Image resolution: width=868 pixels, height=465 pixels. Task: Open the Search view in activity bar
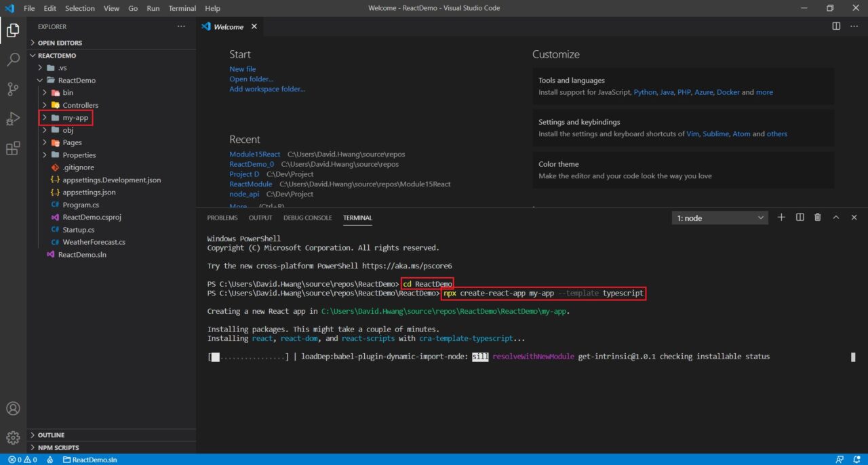pos(13,60)
